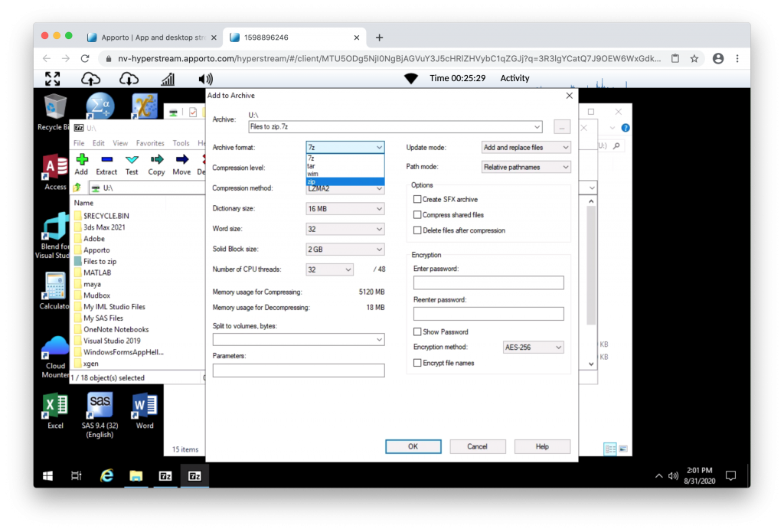Open the Update mode dropdown
This screenshot has height=532, width=784.
[526, 148]
